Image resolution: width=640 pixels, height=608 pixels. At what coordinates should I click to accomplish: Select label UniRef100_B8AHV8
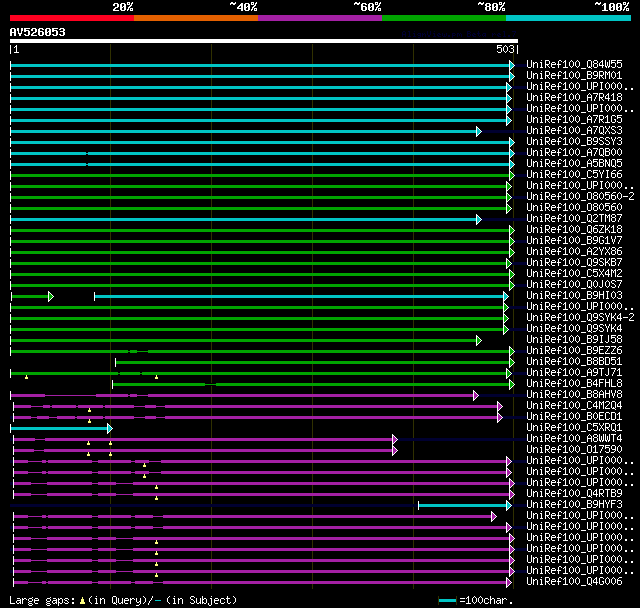[574, 395]
